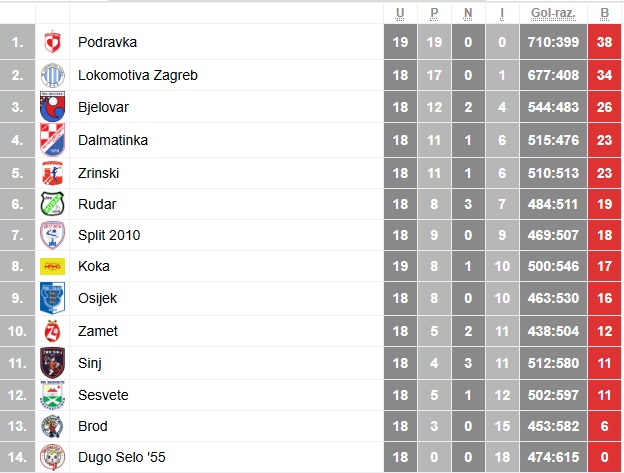
Task: Click the green Rudar club crest
Action: click(52, 205)
